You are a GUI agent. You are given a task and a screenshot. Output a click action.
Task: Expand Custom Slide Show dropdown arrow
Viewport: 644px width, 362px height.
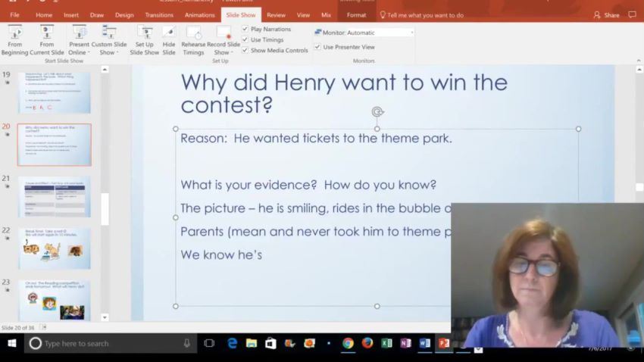117,52
